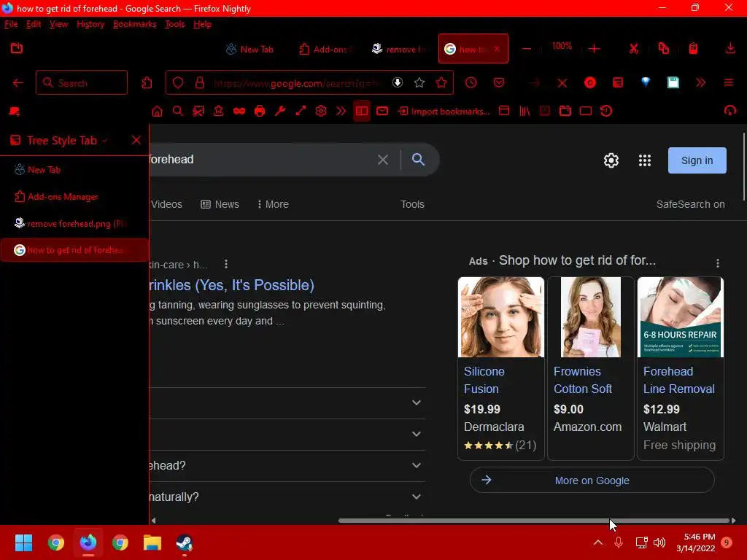
Task: Zoom in with the plus button
Action: (x=594, y=49)
